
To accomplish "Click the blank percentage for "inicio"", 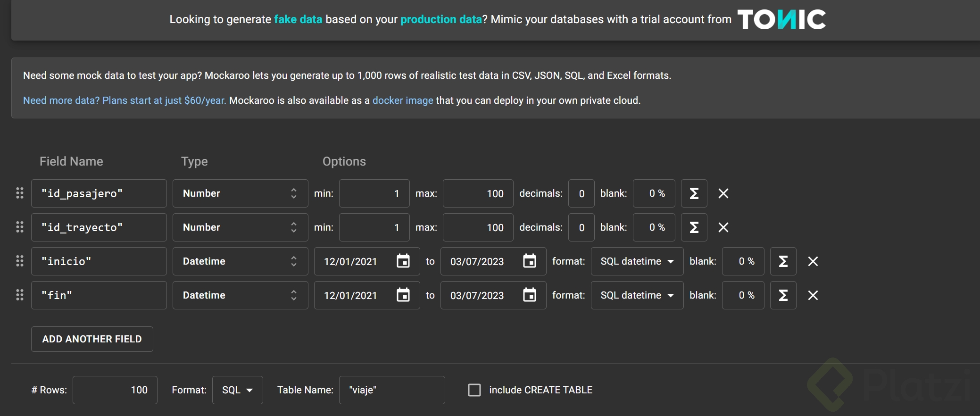I will pos(743,261).
